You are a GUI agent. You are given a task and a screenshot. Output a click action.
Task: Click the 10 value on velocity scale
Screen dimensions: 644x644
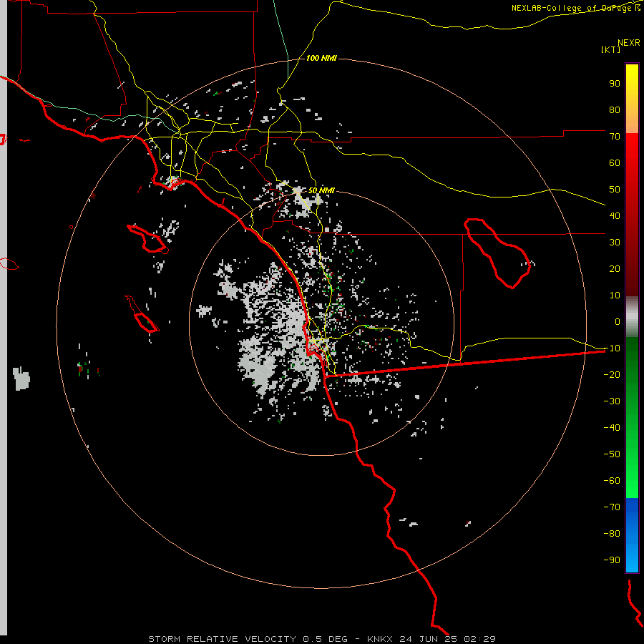point(615,296)
